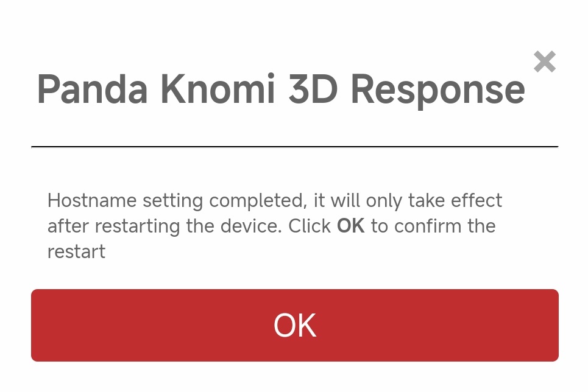Click the Panda Knomi 3D Response title

point(281,89)
